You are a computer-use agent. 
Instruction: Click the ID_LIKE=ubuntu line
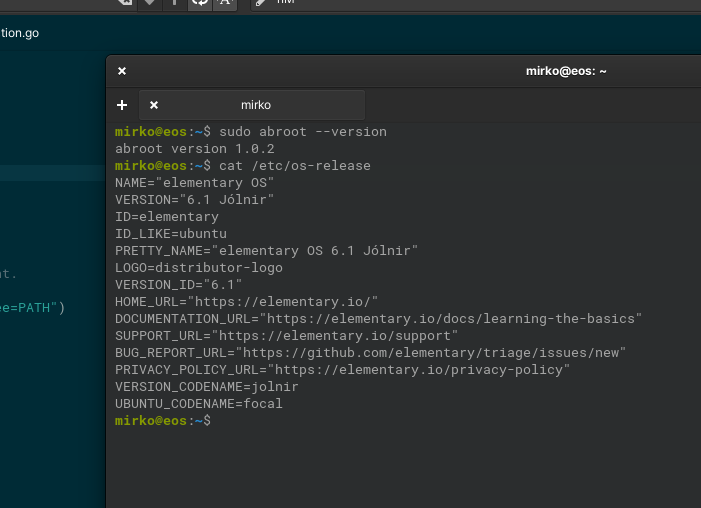pos(171,234)
